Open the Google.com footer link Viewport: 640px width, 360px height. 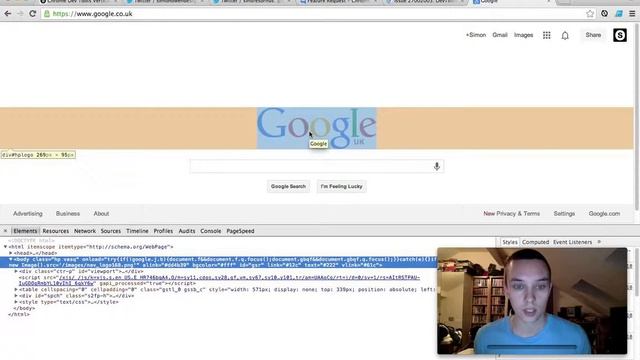click(x=604, y=213)
